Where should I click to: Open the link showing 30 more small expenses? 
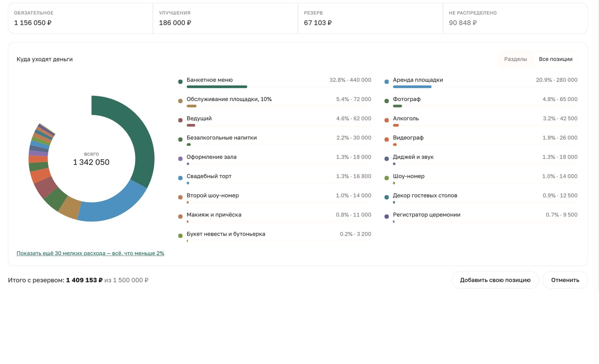[x=90, y=253]
